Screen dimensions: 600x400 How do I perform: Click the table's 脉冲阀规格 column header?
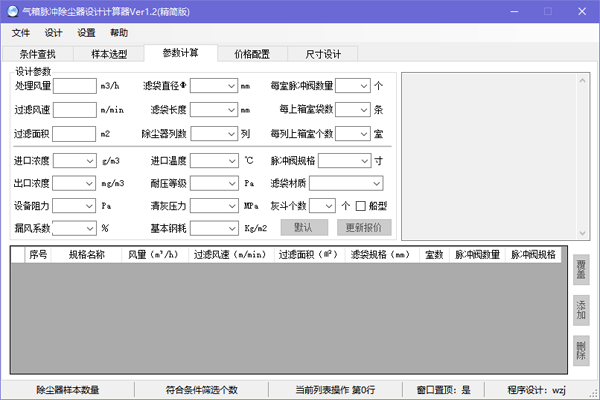tap(533, 255)
